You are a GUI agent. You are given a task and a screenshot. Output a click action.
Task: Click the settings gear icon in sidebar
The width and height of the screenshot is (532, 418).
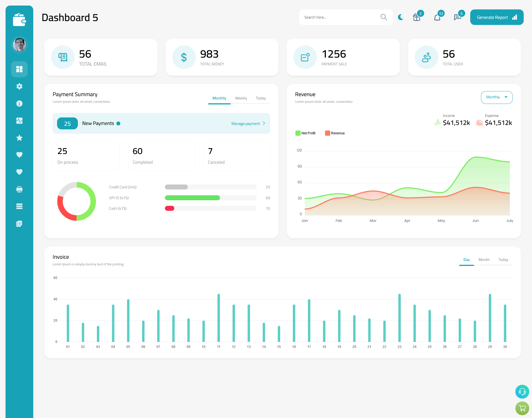pyautogui.click(x=19, y=86)
